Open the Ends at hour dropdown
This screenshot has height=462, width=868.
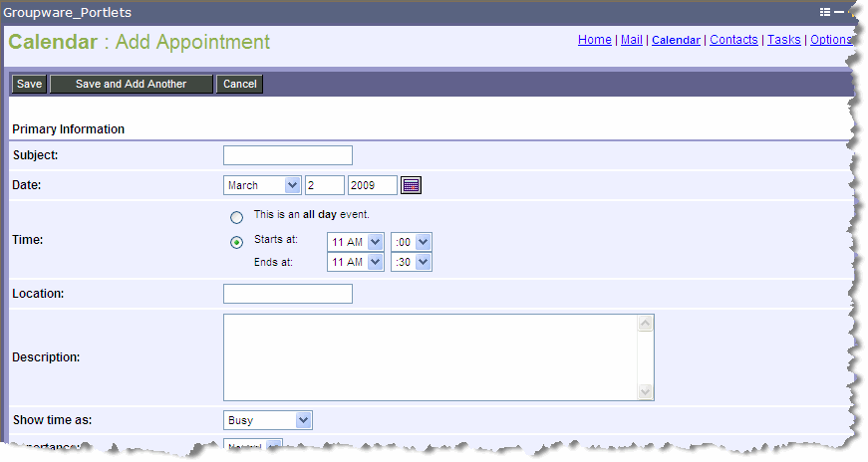point(356,262)
